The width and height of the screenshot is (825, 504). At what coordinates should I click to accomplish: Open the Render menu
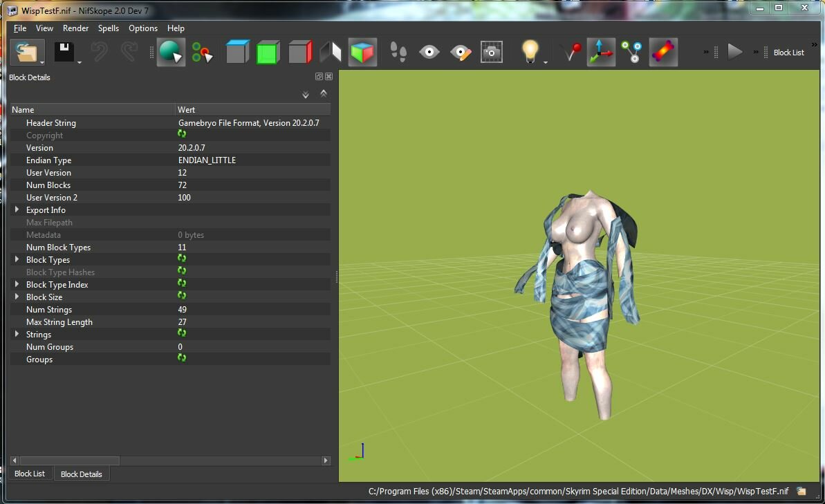point(76,28)
